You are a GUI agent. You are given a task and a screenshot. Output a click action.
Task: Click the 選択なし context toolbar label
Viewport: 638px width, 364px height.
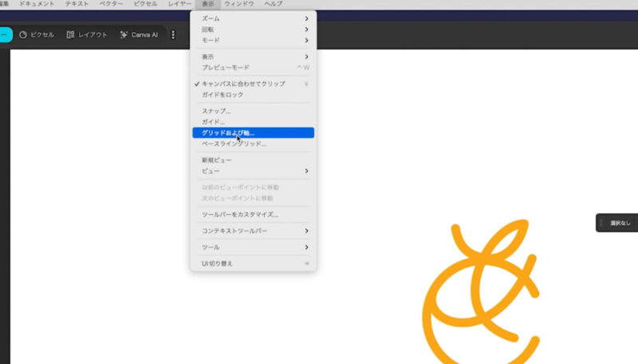click(620, 223)
